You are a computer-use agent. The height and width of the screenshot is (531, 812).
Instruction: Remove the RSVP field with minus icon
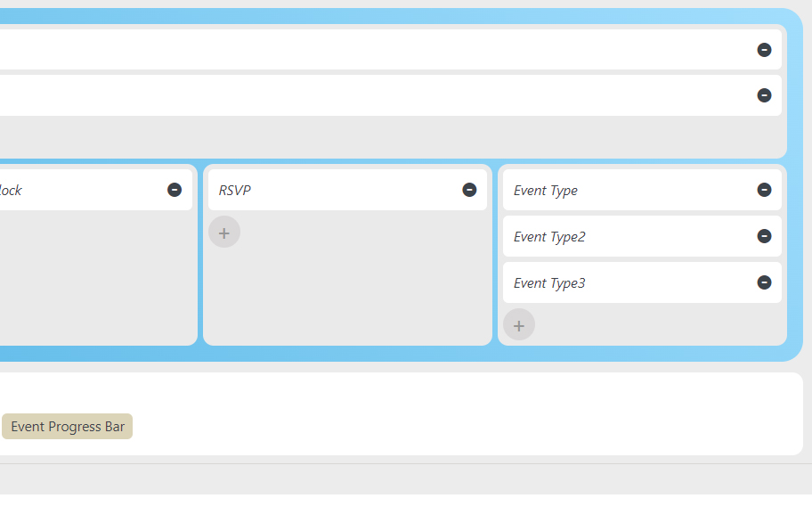[469, 190]
